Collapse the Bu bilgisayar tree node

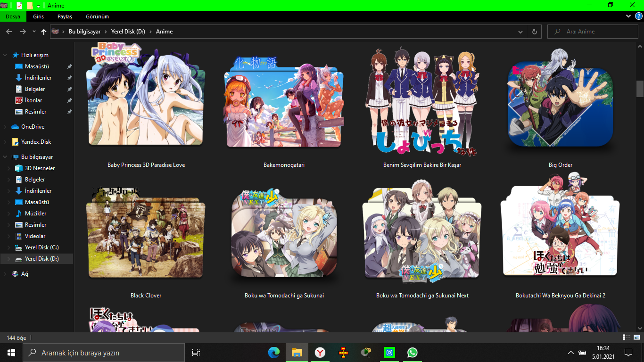[5, 157]
